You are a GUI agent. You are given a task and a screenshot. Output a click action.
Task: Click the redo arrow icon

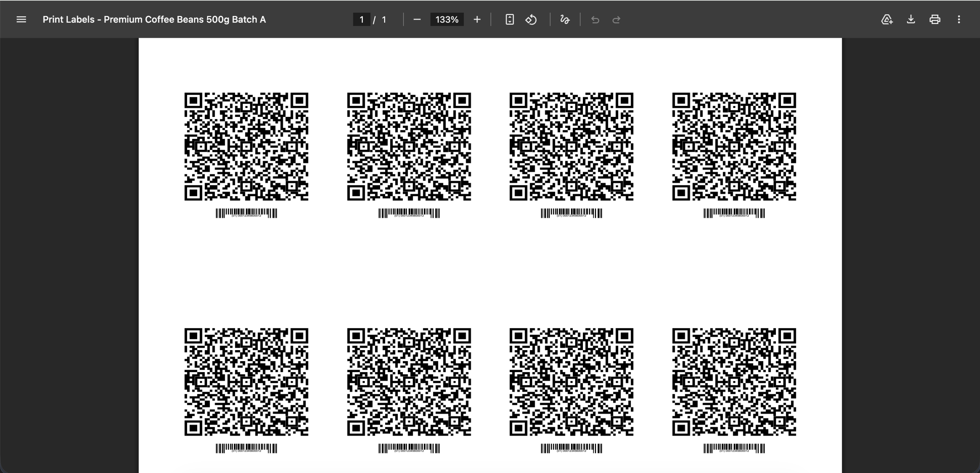(x=616, y=19)
